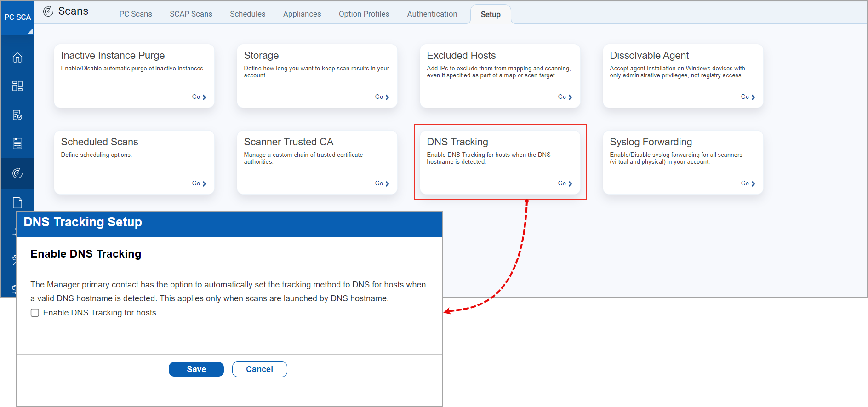Image resolution: width=868 pixels, height=407 pixels.
Task: Switch to the SCAP Scans tab
Action: click(x=191, y=14)
